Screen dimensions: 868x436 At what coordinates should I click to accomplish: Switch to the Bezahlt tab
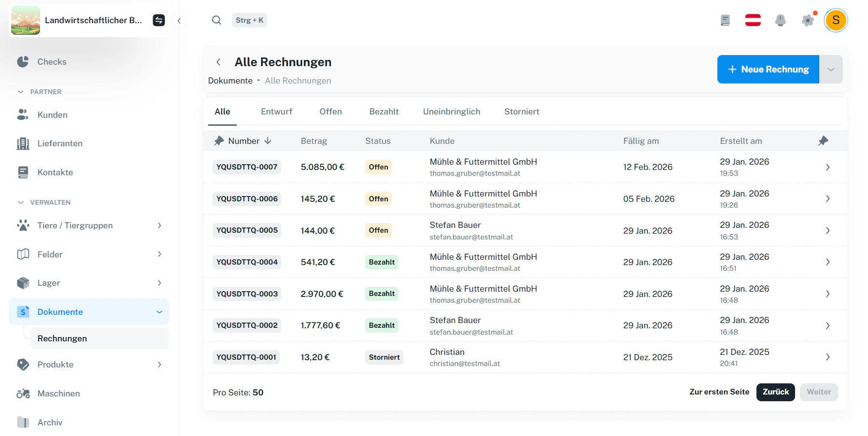(384, 112)
